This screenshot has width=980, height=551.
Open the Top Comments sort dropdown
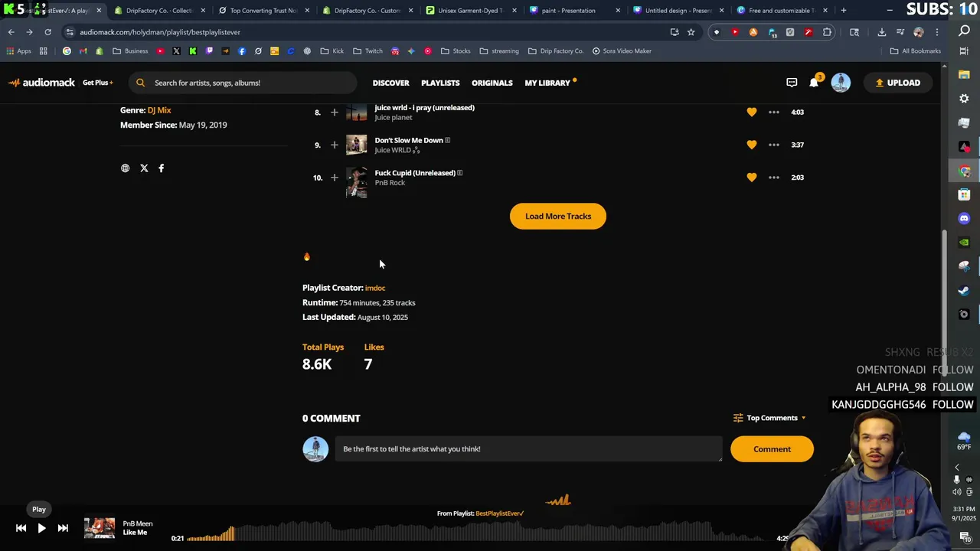(770, 418)
